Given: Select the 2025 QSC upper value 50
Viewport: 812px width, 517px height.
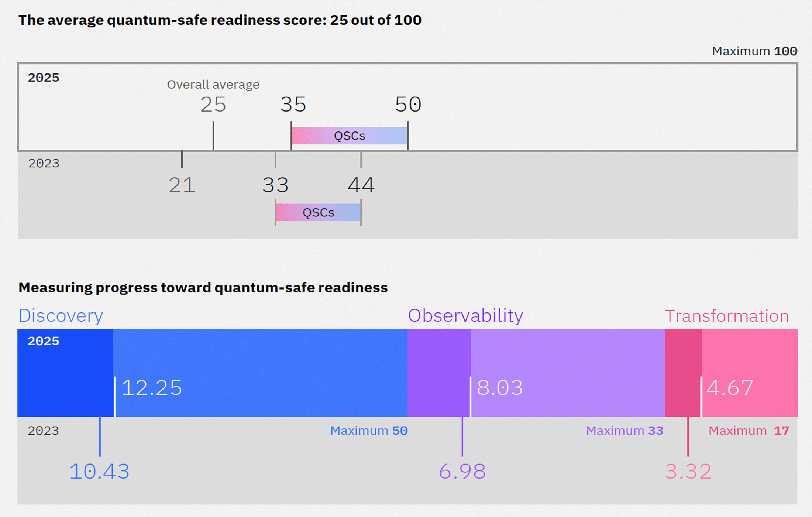Looking at the screenshot, I should (x=408, y=105).
